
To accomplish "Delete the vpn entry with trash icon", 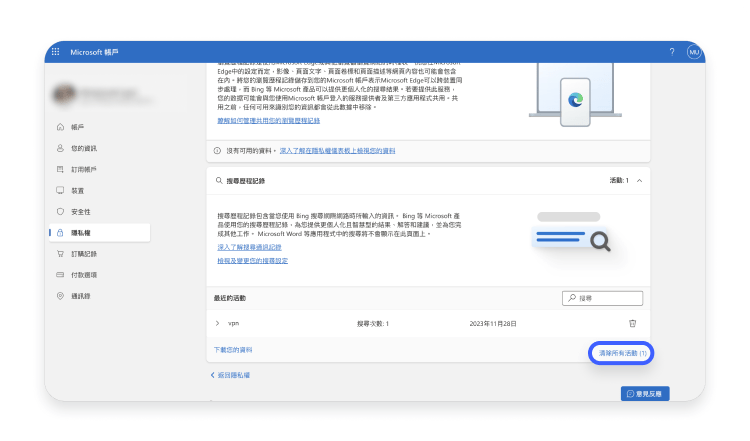I will point(632,323).
